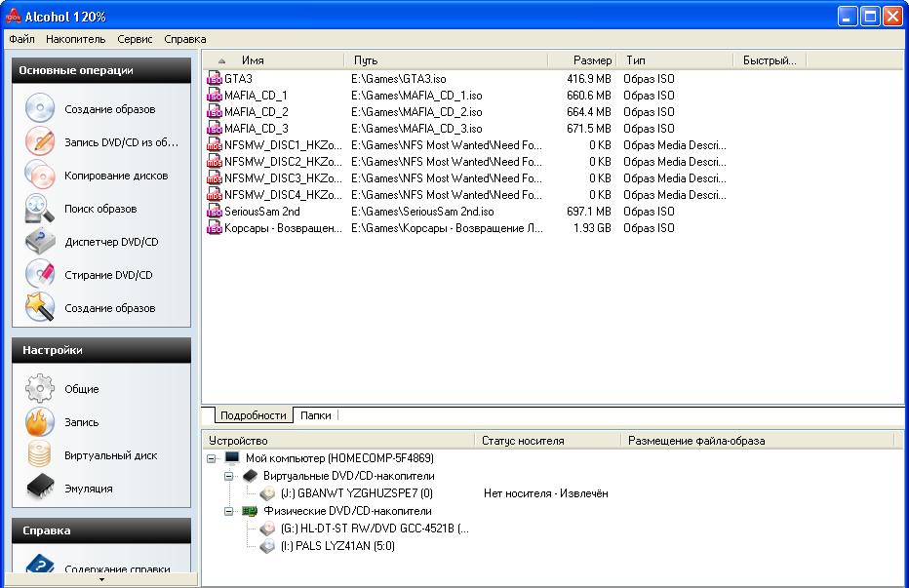The image size is (909, 588).
Task: Click the Стирание DVD/CD eraser icon
Action: click(39, 274)
